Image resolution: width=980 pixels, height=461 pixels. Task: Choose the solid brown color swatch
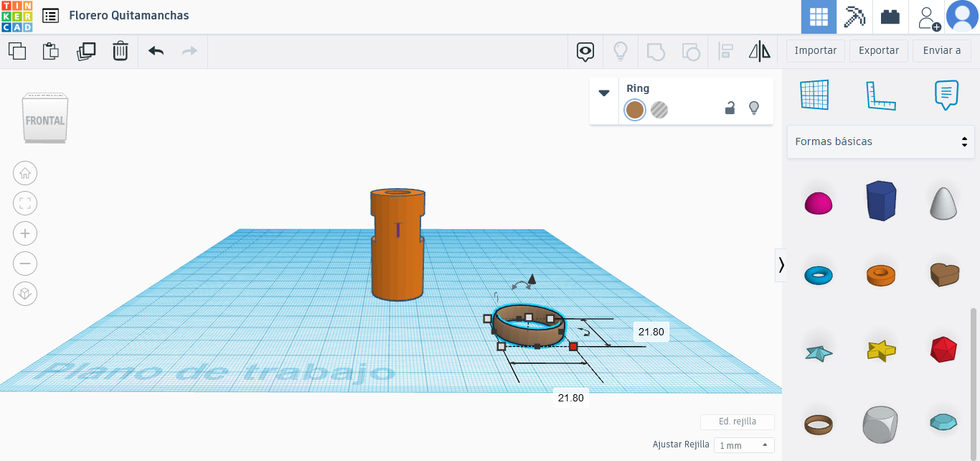tap(634, 110)
